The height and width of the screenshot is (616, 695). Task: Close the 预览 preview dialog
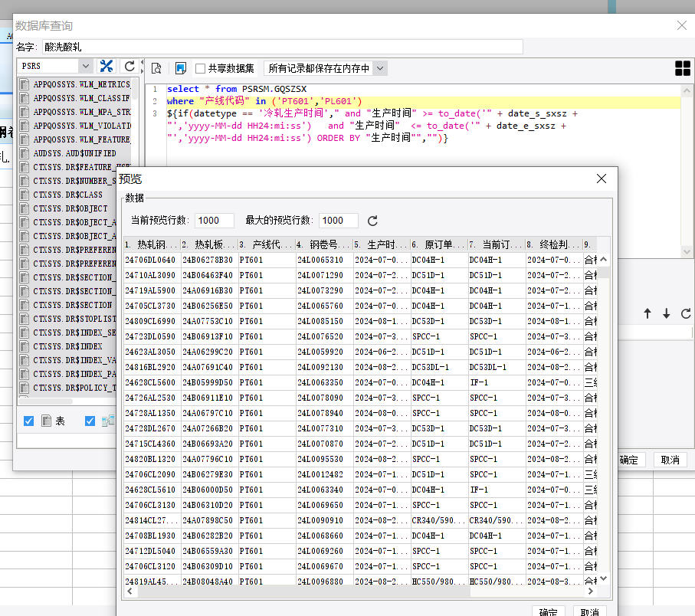pyautogui.click(x=602, y=179)
